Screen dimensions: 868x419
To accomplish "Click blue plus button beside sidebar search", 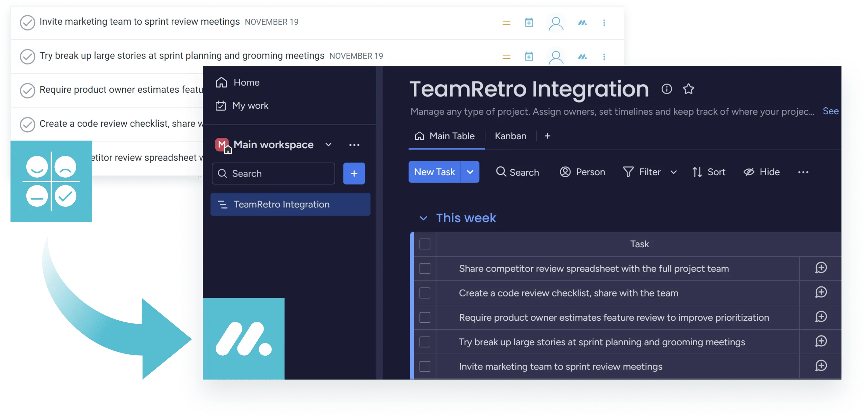I will 354,173.
